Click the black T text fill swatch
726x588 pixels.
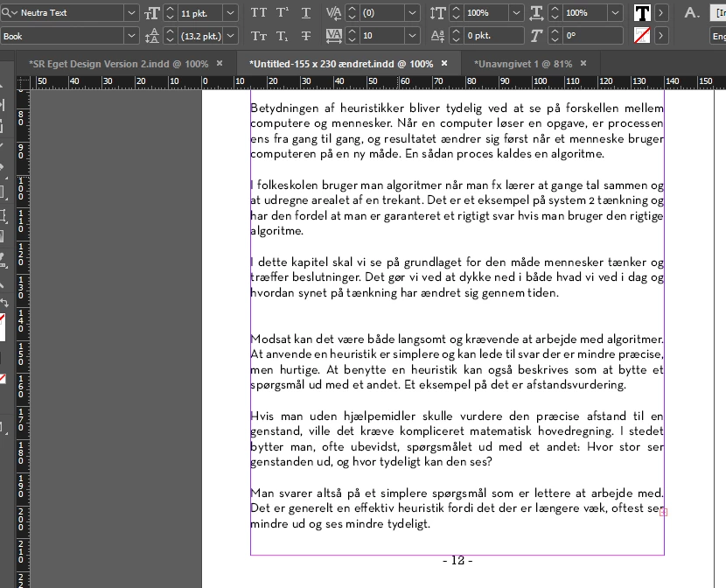coord(642,13)
